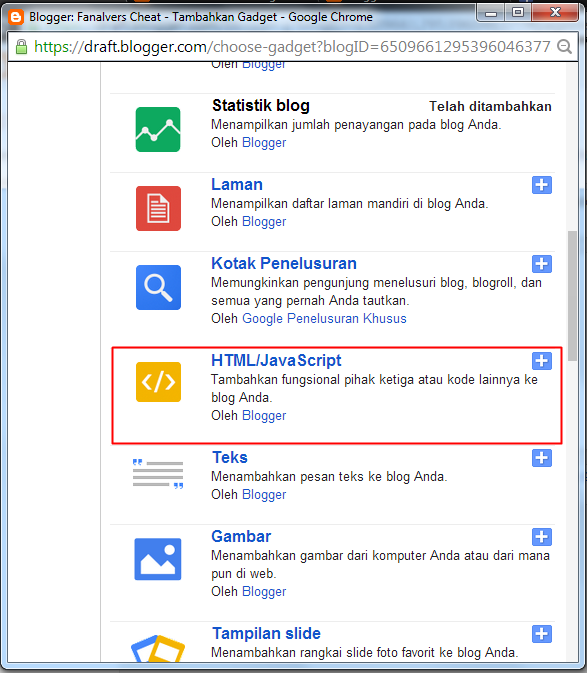The image size is (587, 673).
Task: Click Blogger author link under Teks
Action: coord(264,494)
